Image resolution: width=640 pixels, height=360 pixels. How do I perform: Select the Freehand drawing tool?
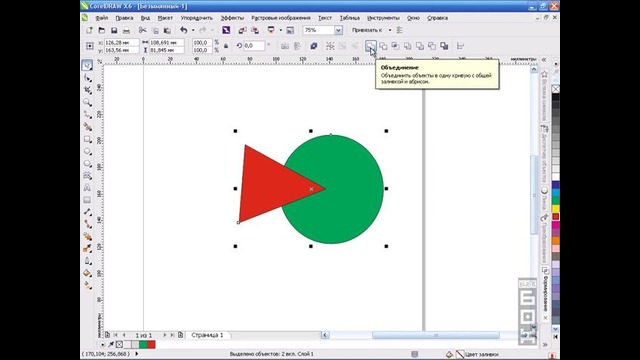pyautogui.click(x=87, y=114)
